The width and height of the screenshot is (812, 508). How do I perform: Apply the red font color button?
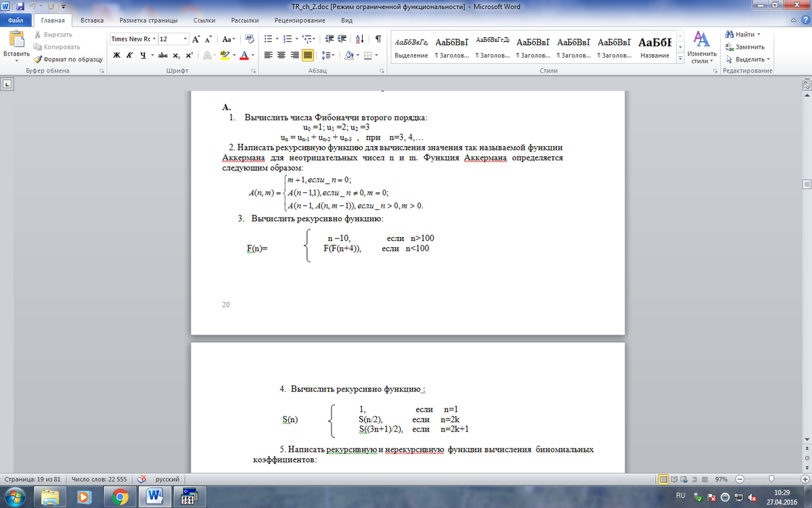pos(244,56)
